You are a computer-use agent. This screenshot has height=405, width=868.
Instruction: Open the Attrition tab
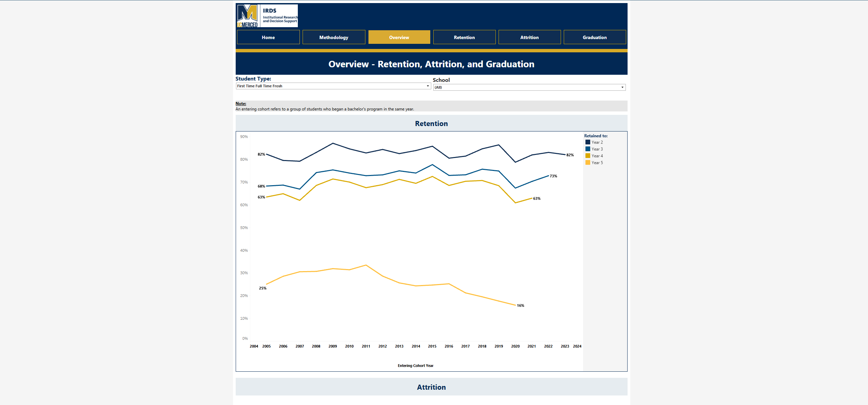click(529, 37)
